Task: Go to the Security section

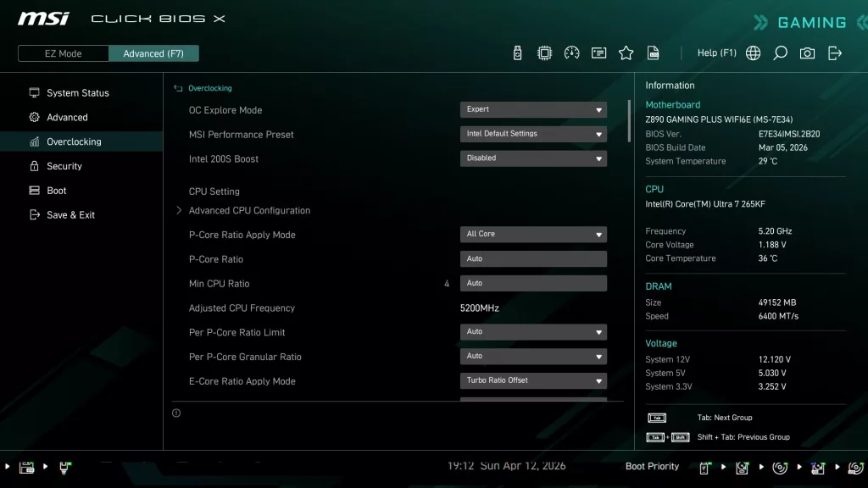Action: pyautogui.click(x=81, y=166)
